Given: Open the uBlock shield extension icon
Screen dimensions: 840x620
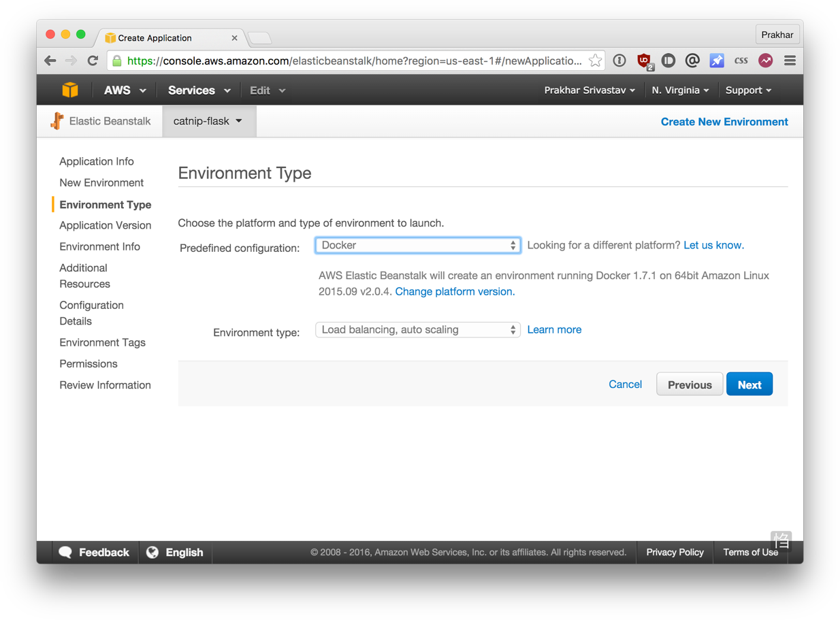Looking at the screenshot, I should tap(644, 61).
